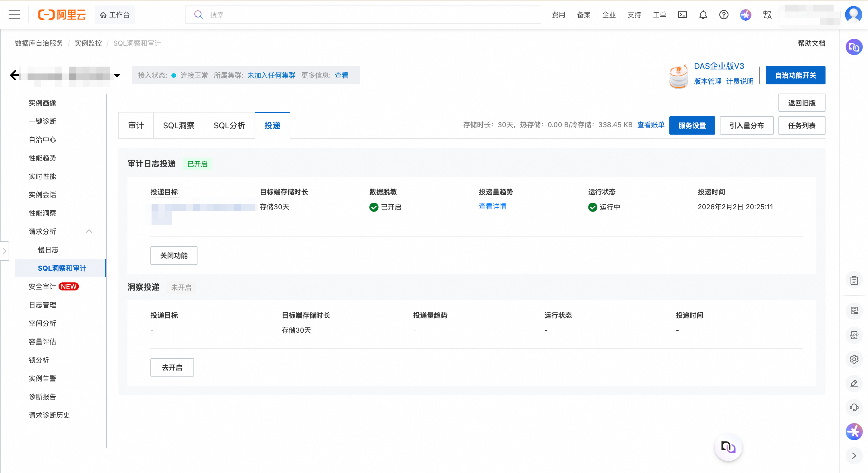Switch language with the translate icon
The width and height of the screenshot is (868, 473).
tap(767, 14)
